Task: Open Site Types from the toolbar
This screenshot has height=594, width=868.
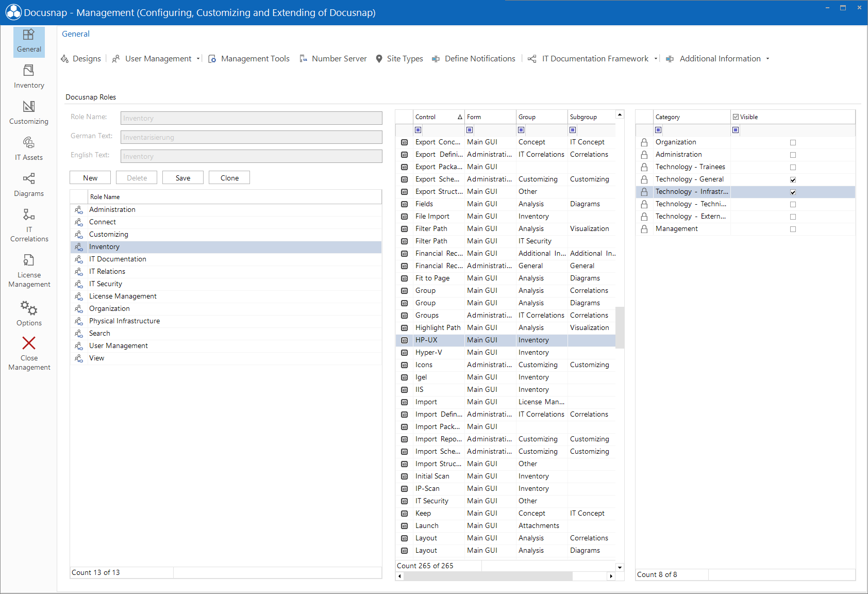Action: coord(399,59)
